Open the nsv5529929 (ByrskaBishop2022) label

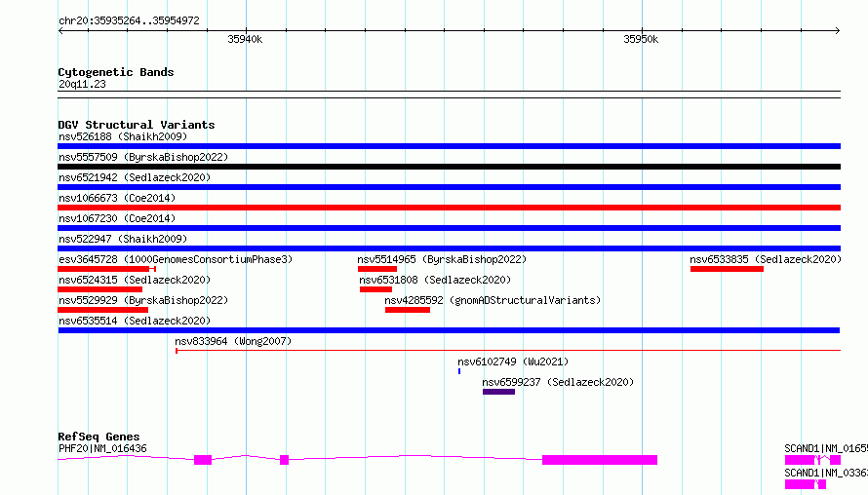[x=143, y=300]
